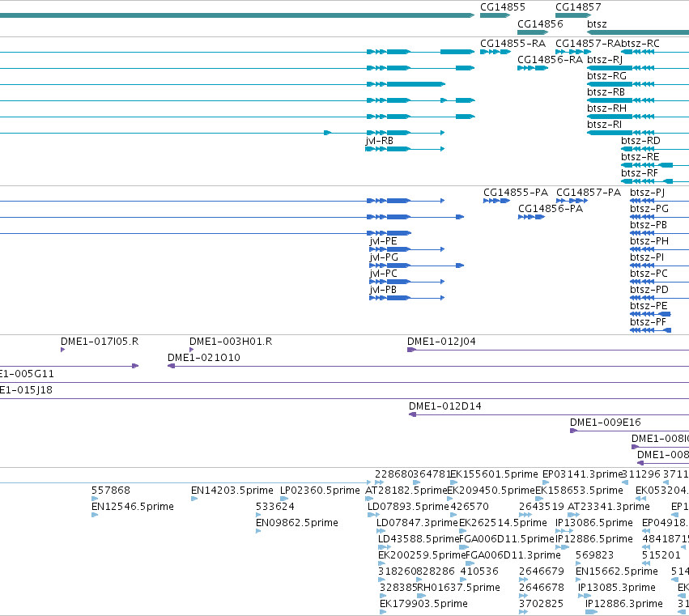Image resolution: width=689 pixels, height=616 pixels.
Task: Select the btsz-PB protein label
Action: tap(649, 225)
